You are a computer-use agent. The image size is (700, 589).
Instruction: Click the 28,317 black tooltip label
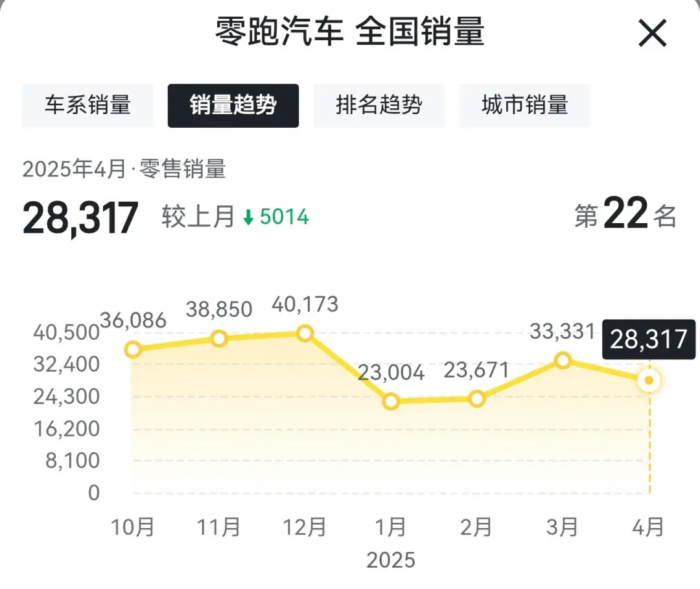(x=649, y=339)
